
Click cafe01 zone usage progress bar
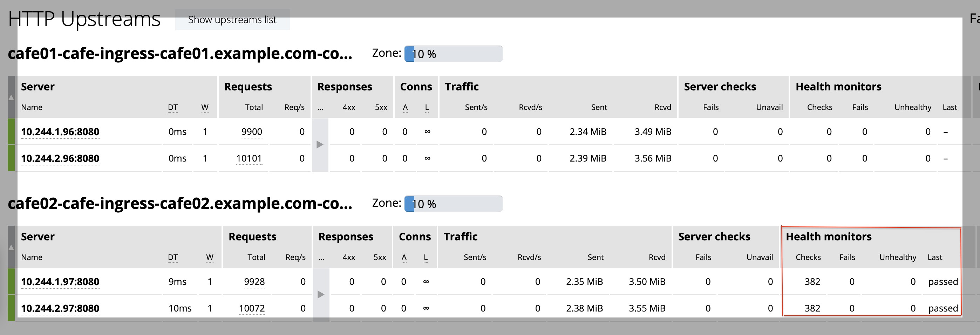point(453,54)
